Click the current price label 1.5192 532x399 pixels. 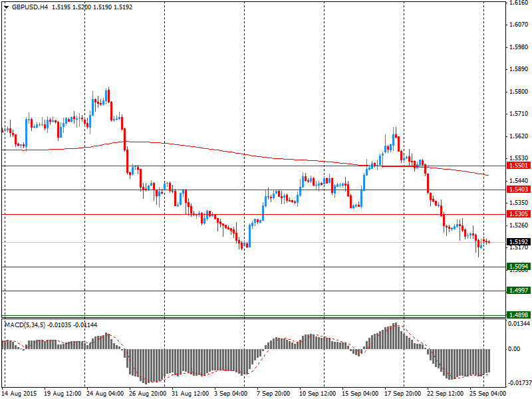tap(518, 242)
